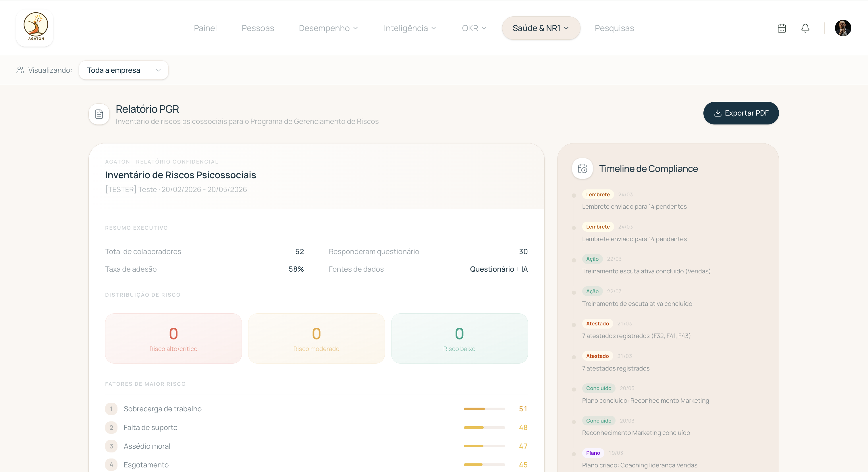
Task: Click rank badge 1 for Sobrecarga de trabalho
Action: click(x=111, y=409)
